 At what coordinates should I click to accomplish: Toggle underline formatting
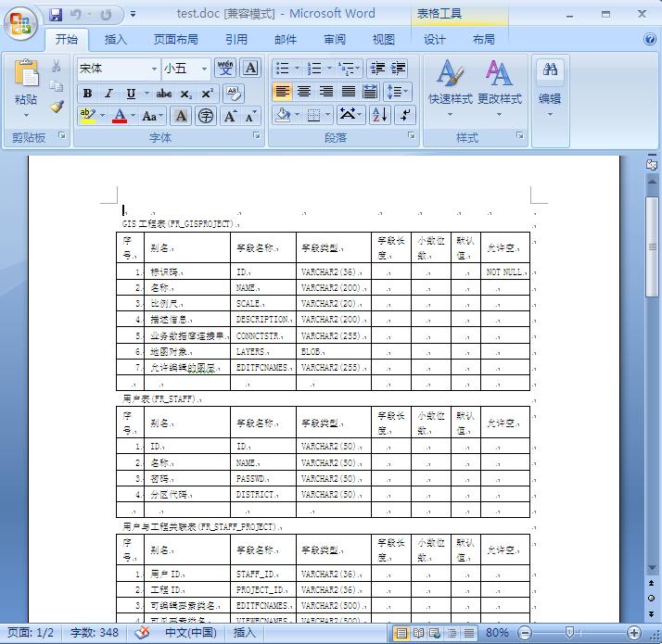click(131, 94)
